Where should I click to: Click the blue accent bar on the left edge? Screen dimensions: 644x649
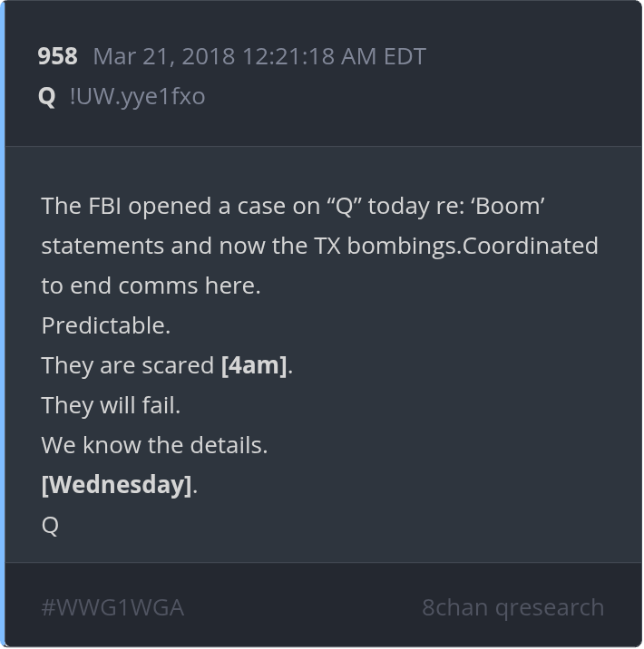pyautogui.click(x=3, y=324)
